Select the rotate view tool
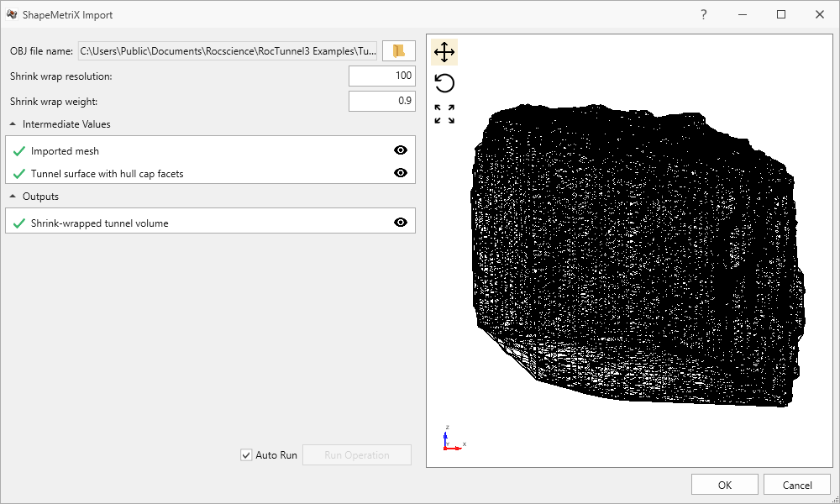The image size is (840, 504). (x=444, y=83)
